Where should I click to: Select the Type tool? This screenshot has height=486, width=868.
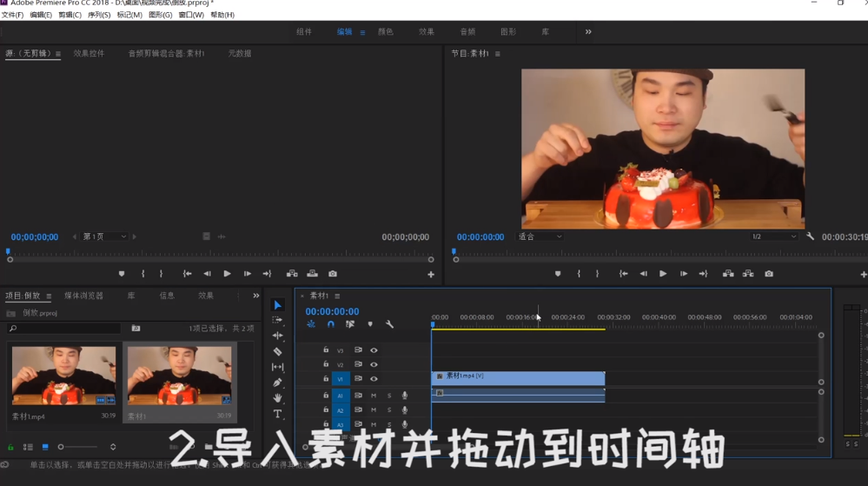[277, 414]
